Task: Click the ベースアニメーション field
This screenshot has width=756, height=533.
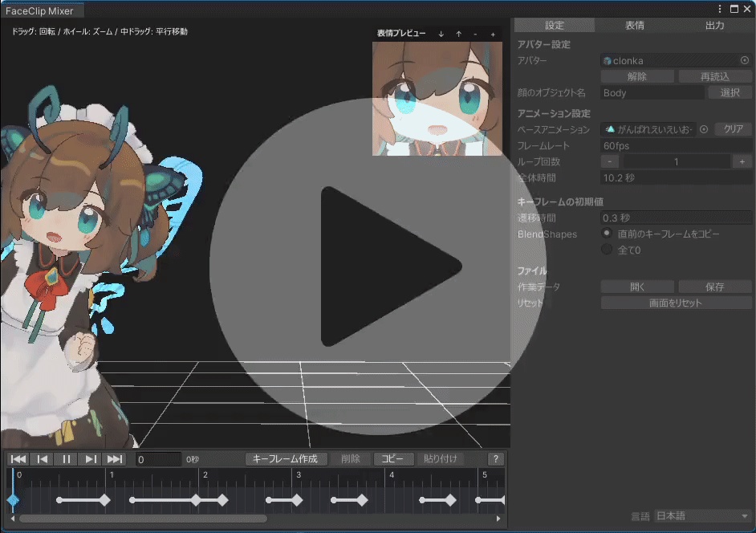Action: pyautogui.click(x=648, y=129)
